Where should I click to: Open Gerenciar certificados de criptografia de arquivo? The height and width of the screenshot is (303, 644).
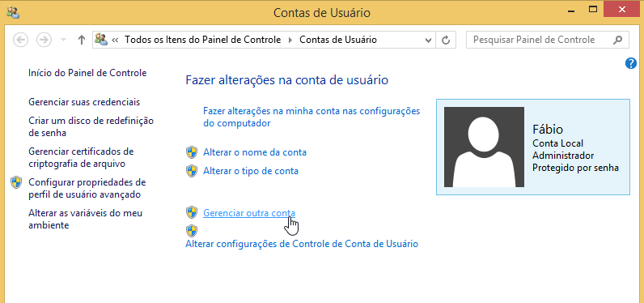[x=81, y=157]
